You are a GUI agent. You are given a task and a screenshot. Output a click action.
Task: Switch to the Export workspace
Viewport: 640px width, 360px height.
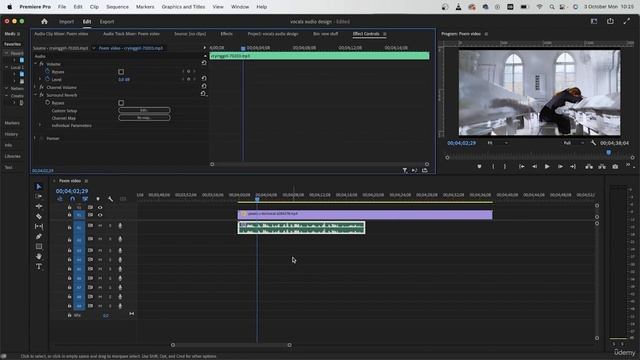107,22
